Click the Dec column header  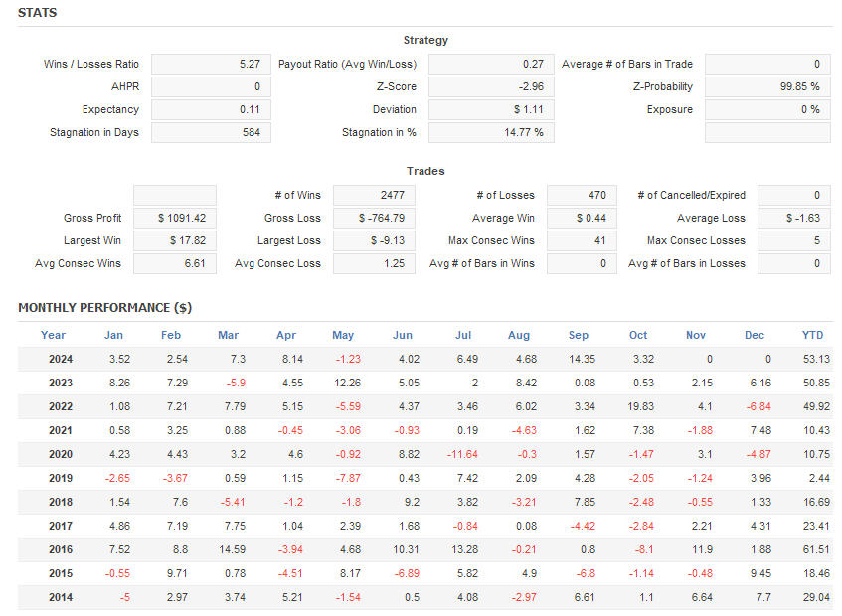pos(754,336)
